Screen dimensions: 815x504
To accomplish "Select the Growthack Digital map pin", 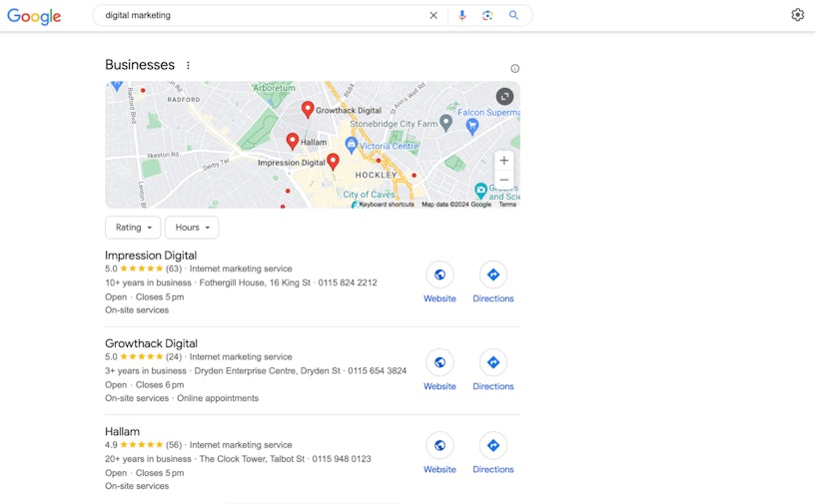I will pos(308,109).
